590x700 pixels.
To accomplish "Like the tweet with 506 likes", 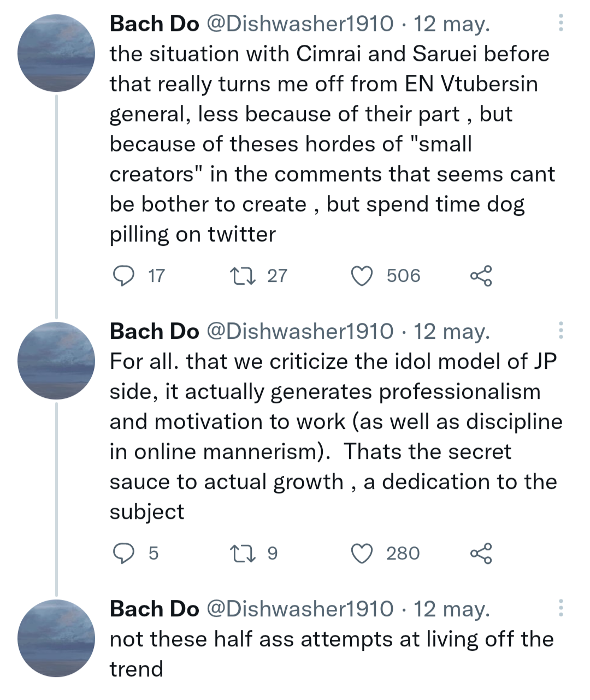I will pos(361,276).
